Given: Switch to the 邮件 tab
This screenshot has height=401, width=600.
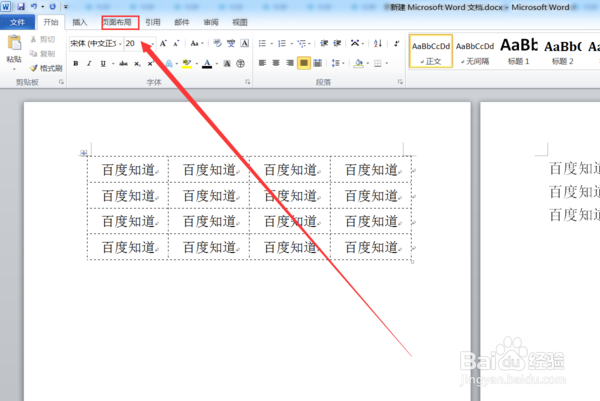Looking at the screenshot, I should pyautogui.click(x=182, y=22).
